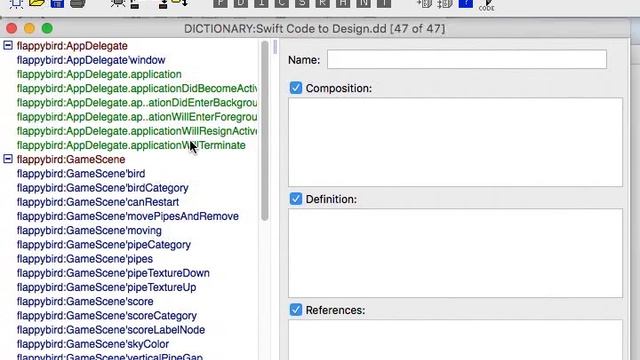640x360 pixels.
Task: Collapse the flappybird:GameScene tree node
Action: tap(8, 159)
